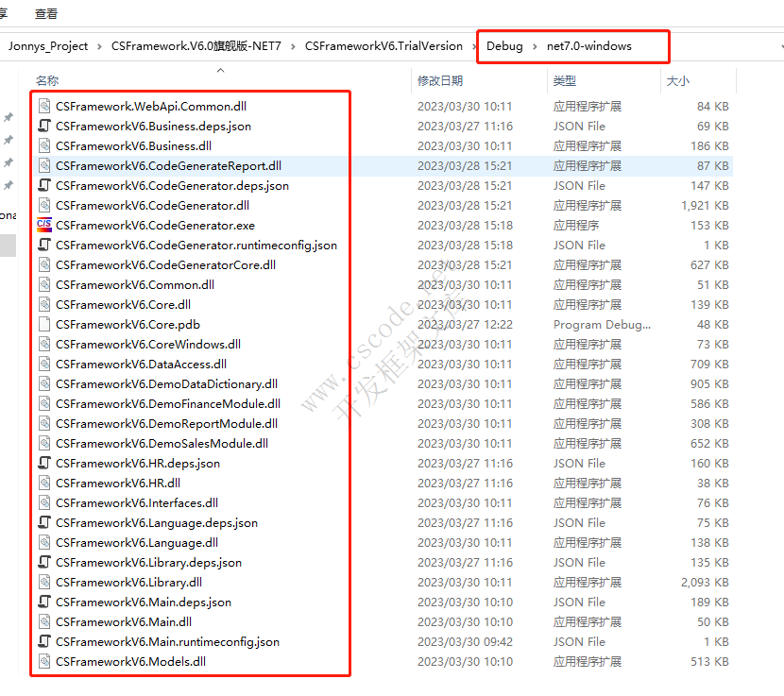Expand breadcrumb arrow between Debug and net7.0-windows
Screen dimensions: 784x696
(x=535, y=46)
